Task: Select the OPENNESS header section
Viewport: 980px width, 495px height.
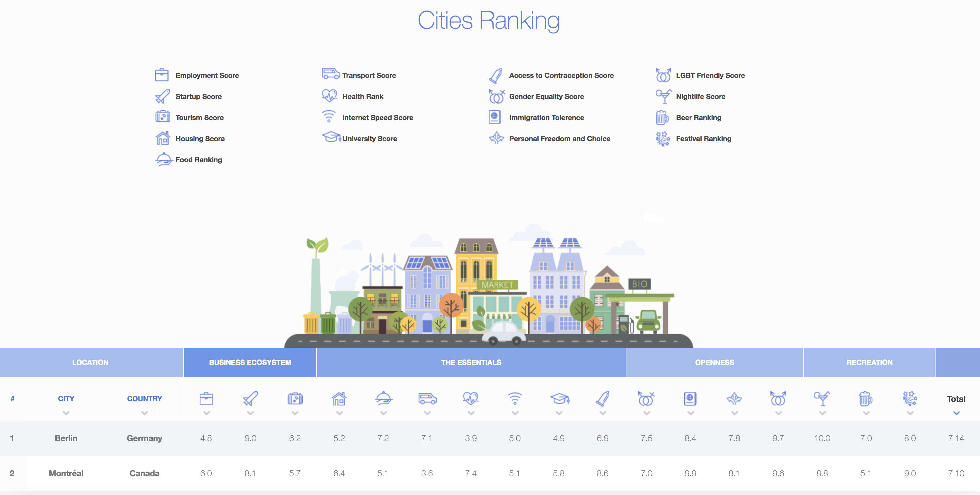Action: (x=715, y=363)
